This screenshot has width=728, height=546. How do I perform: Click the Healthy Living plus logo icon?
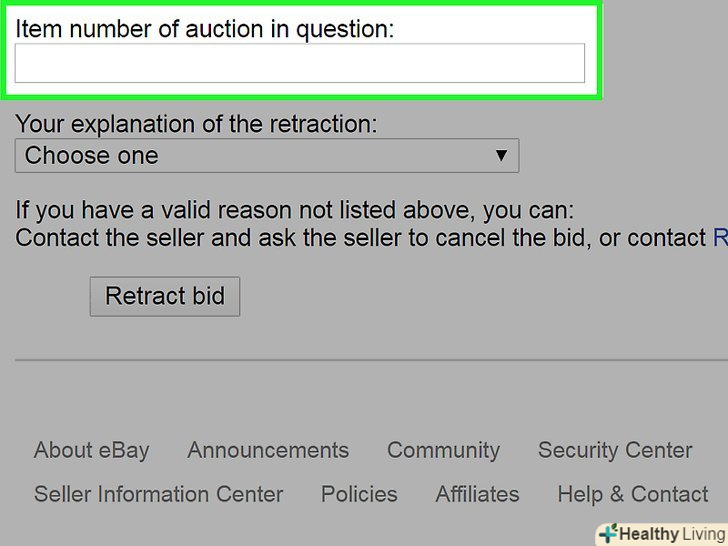pos(607,534)
